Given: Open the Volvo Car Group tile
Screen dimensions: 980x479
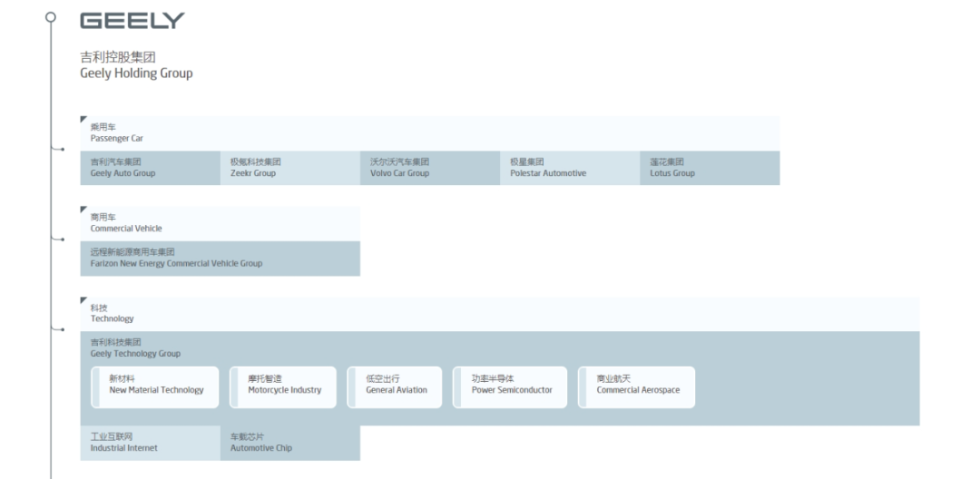Looking at the screenshot, I should [430, 168].
